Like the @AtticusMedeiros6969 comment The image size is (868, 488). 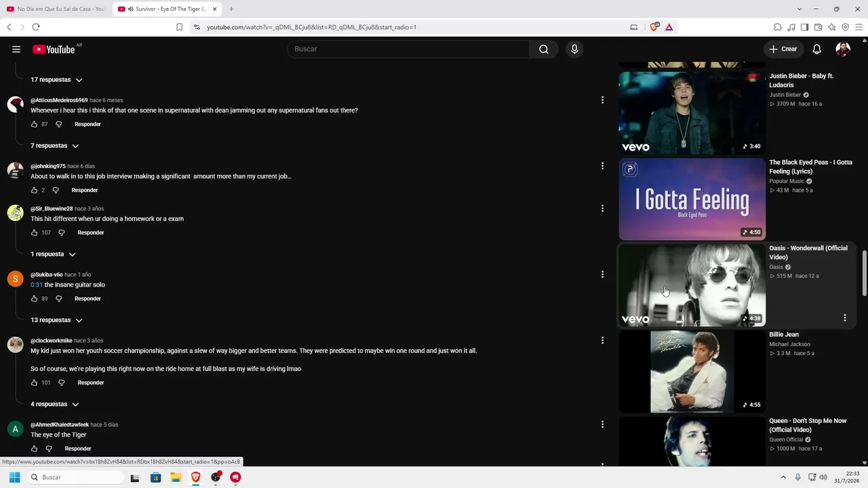coord(34,124)
